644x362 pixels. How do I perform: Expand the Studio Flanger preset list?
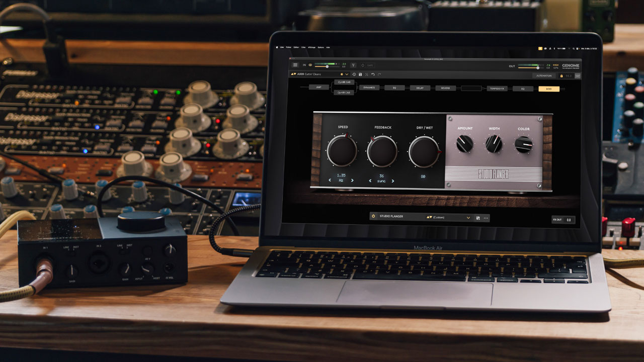[x=468, y=218]
